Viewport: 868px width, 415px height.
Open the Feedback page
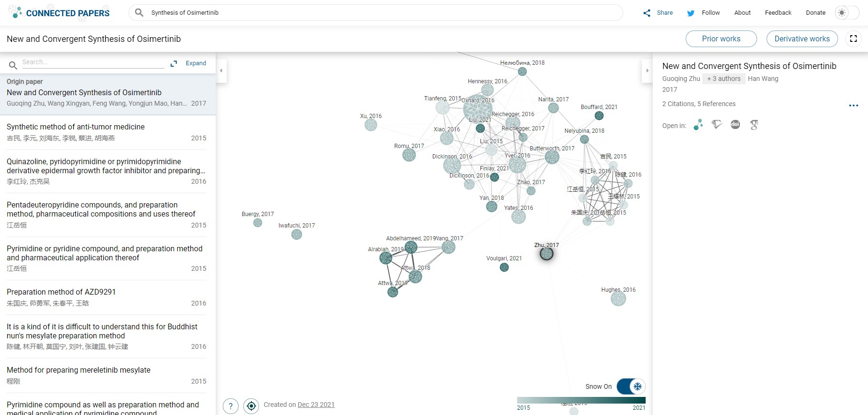(778, 13)
